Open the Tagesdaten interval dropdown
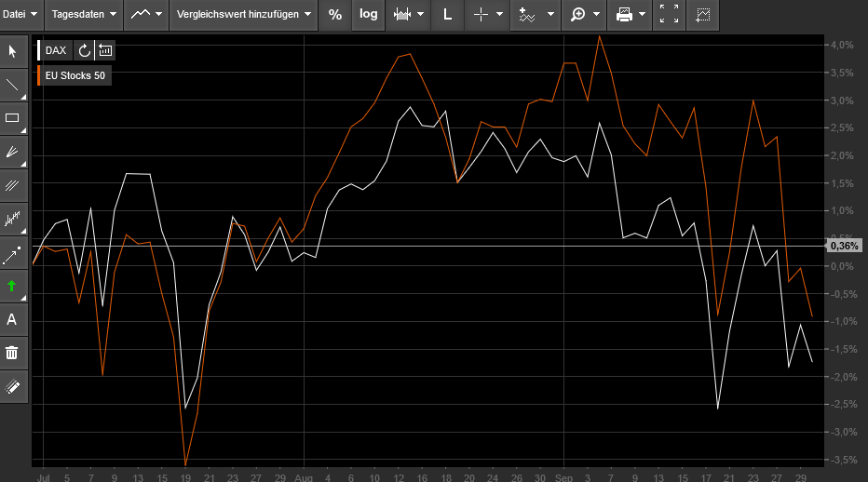This screenshot has width=868, height=482. coord(84,14)
